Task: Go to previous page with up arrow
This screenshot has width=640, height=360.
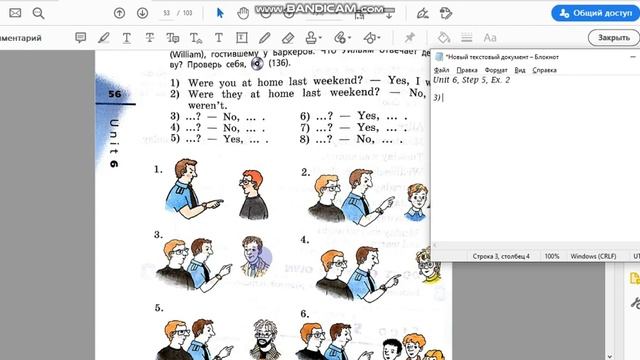Action: pyautogui.click(x=119, y=13)
